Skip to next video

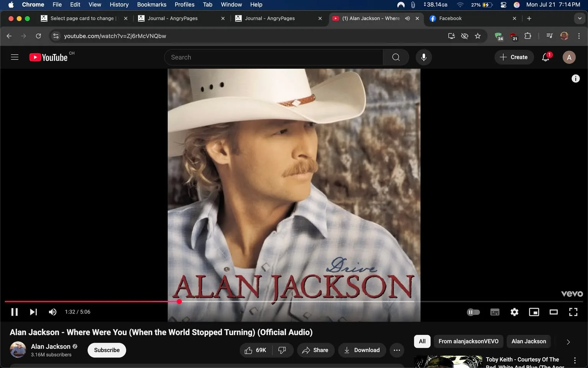(x=33, y=312)
